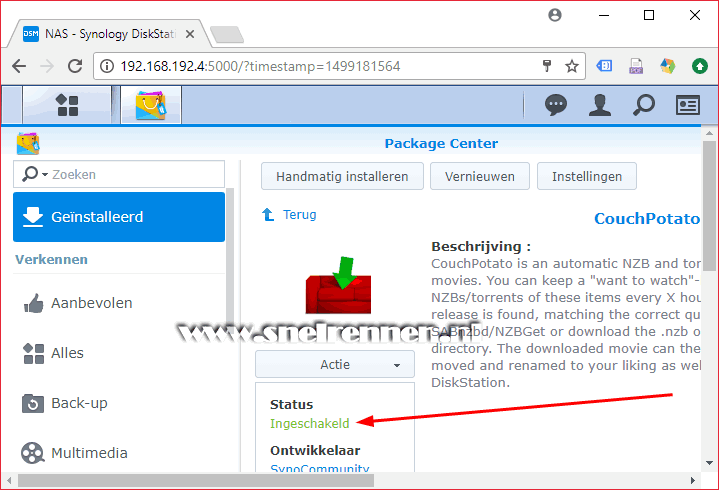719x490 pixels.
Task: Open a new browser tab
Action: coord(227,34)
